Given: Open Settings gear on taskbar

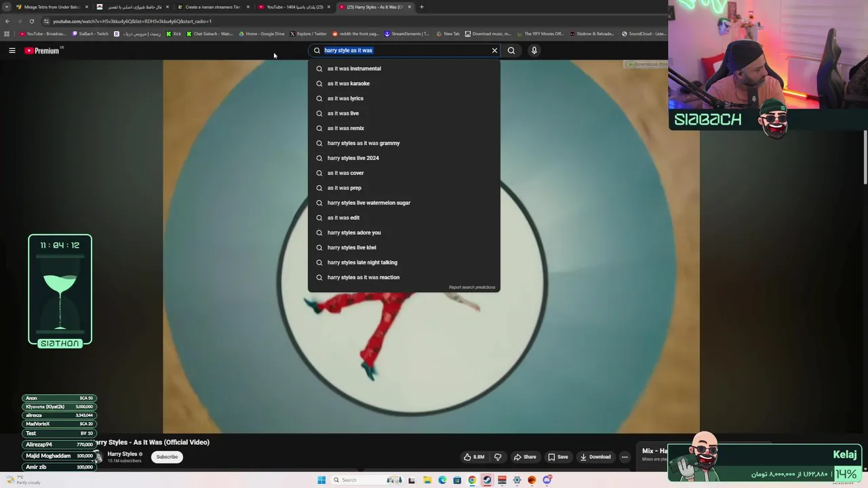Looking at the screenshot, I should (x=517, y=480).
